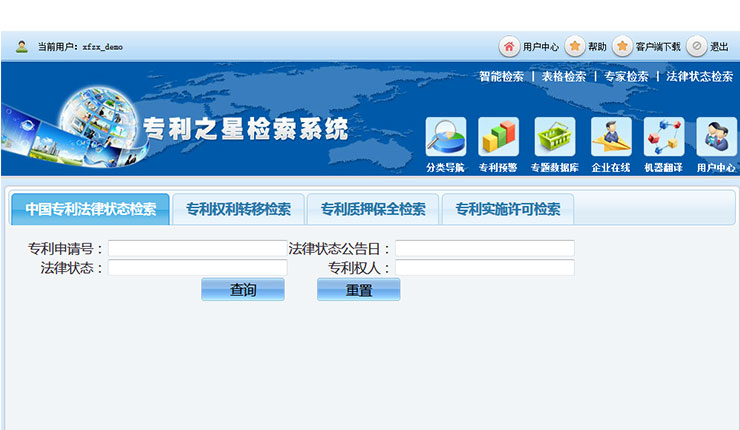Click the 专利预警 bar chart icon
The height and width of the screenshot is (430, 740).
[x=498, y=138]
